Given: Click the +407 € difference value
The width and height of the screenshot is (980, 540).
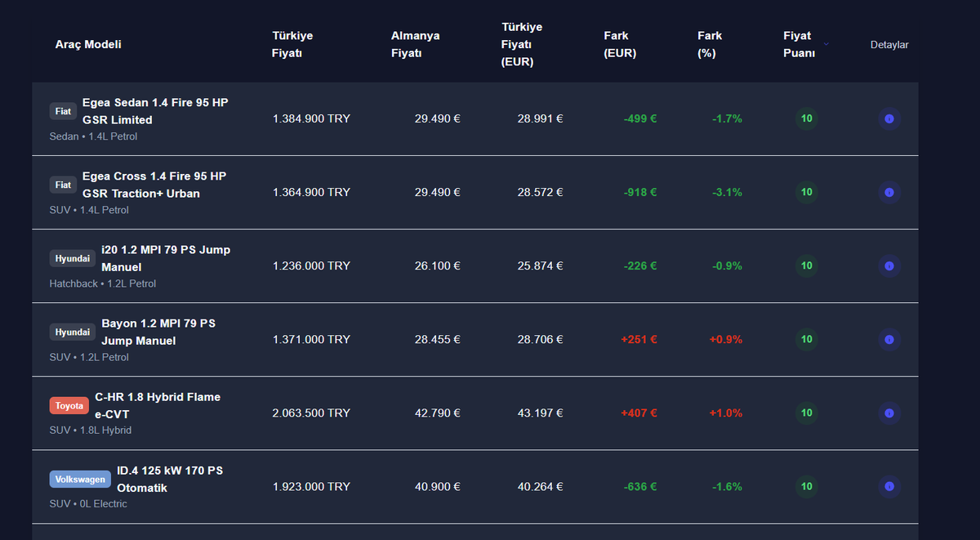Looking at the screenshot, I should tap(639, 413).
